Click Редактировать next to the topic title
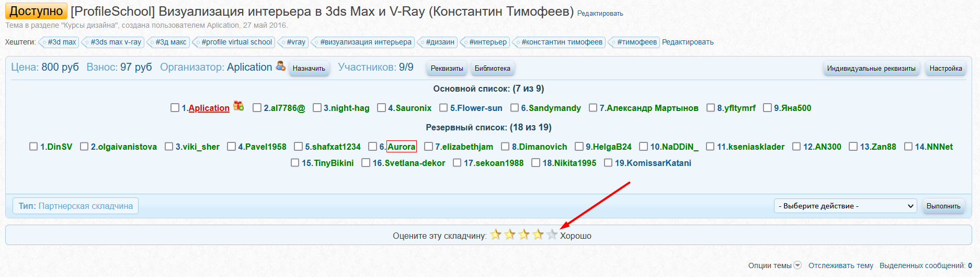 click(600, 14)
